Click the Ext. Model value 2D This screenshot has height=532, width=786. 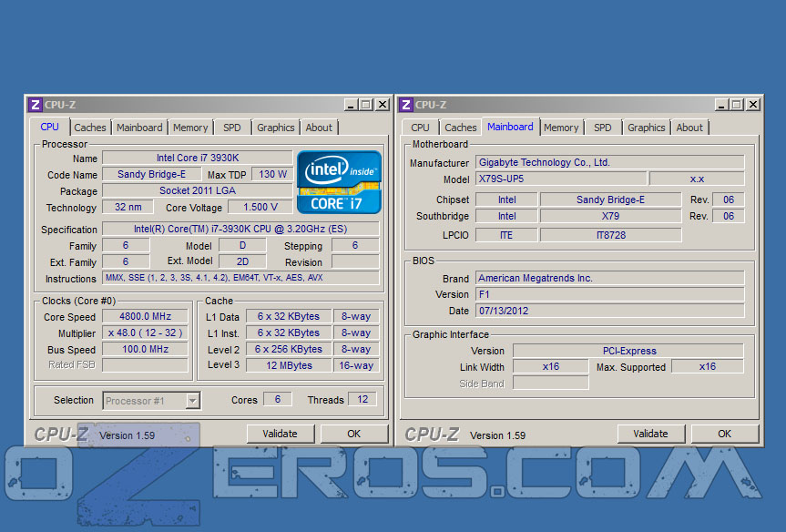[242, 261]
